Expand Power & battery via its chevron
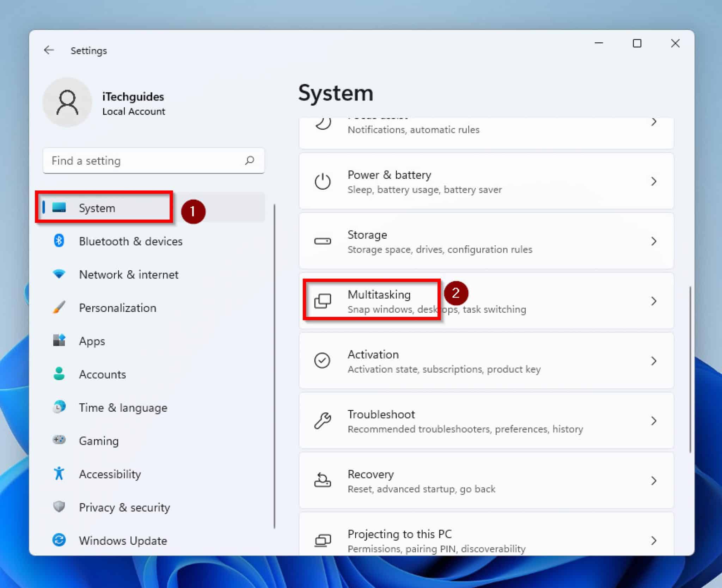Viewport: 722px width, 588px height. click(x=654, y=182)
